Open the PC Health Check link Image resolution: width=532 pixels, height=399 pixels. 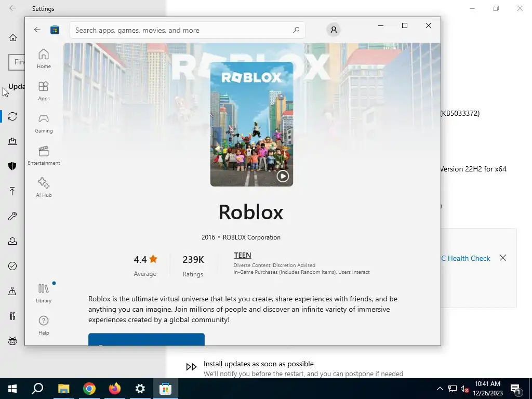pos(465,258)
